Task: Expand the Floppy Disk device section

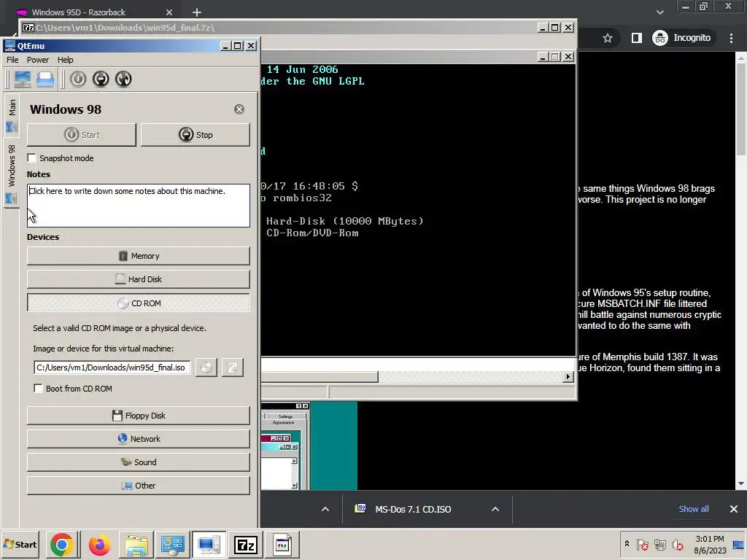Action: [x=138, y=416]
